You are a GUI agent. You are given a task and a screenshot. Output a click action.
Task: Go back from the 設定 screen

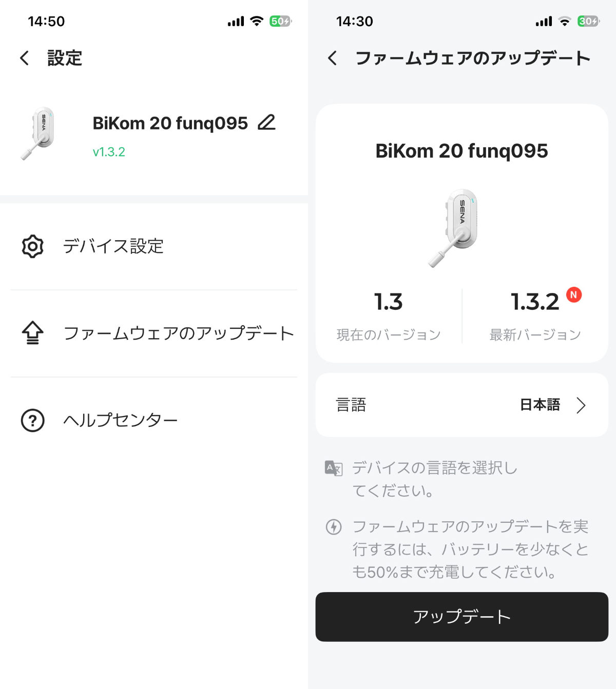click(24, 58)
